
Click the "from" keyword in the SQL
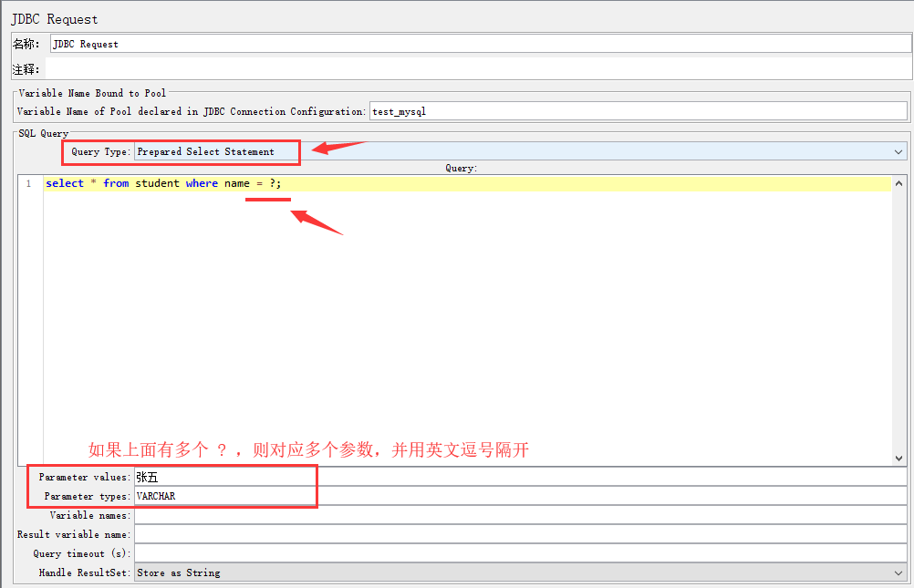point(116,183)
